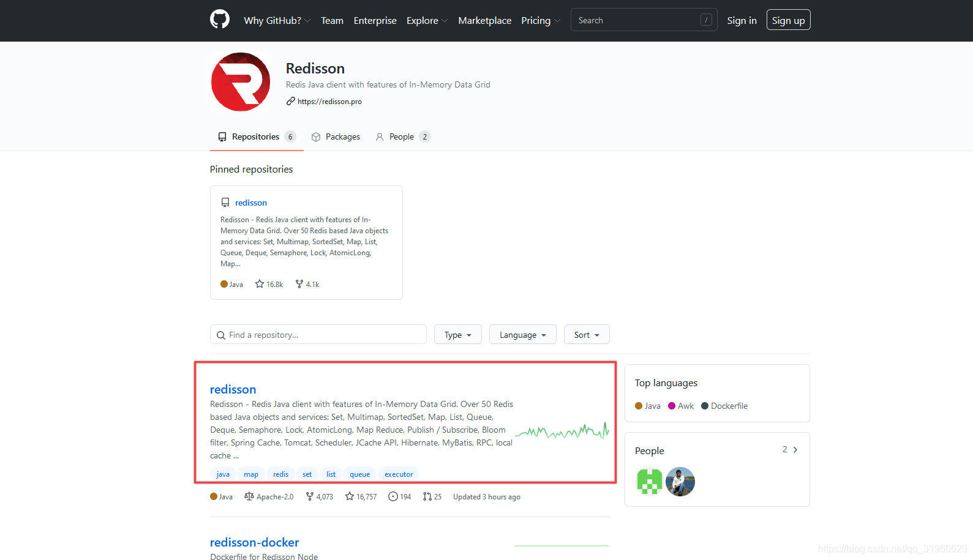Filter by Awk in Top languages
This screenshot has height=560, width=973.
coord(681,406)
